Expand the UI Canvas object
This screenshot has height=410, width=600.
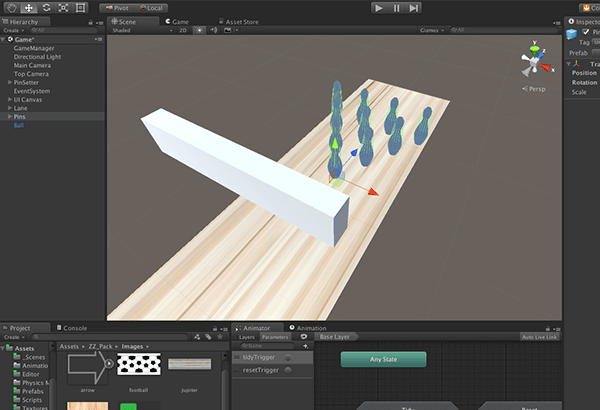[10, 100]
